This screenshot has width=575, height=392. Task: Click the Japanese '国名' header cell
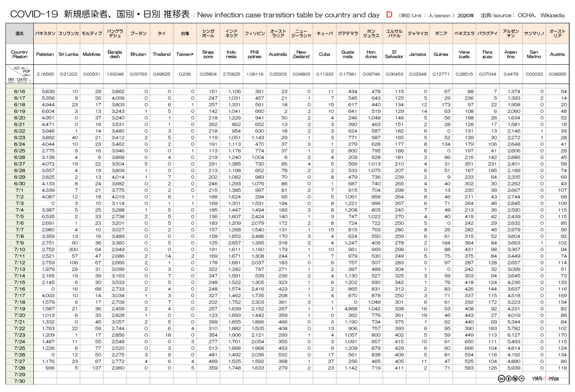pos(20,34)
